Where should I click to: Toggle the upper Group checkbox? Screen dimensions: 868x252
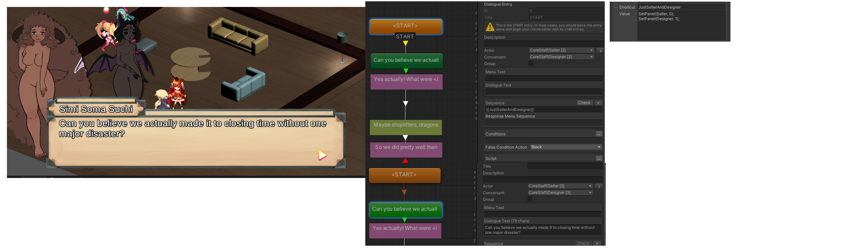click(x=531, y=64)
